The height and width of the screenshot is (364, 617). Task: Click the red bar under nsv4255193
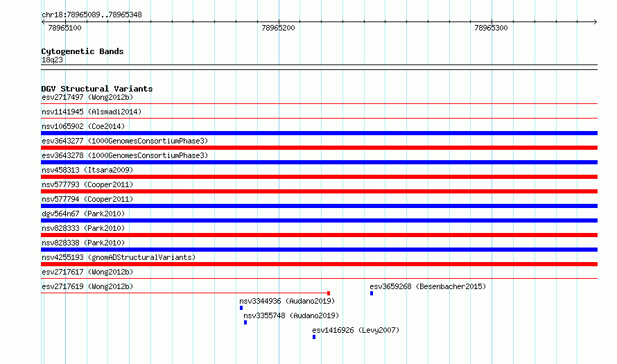tap(319, 264)
